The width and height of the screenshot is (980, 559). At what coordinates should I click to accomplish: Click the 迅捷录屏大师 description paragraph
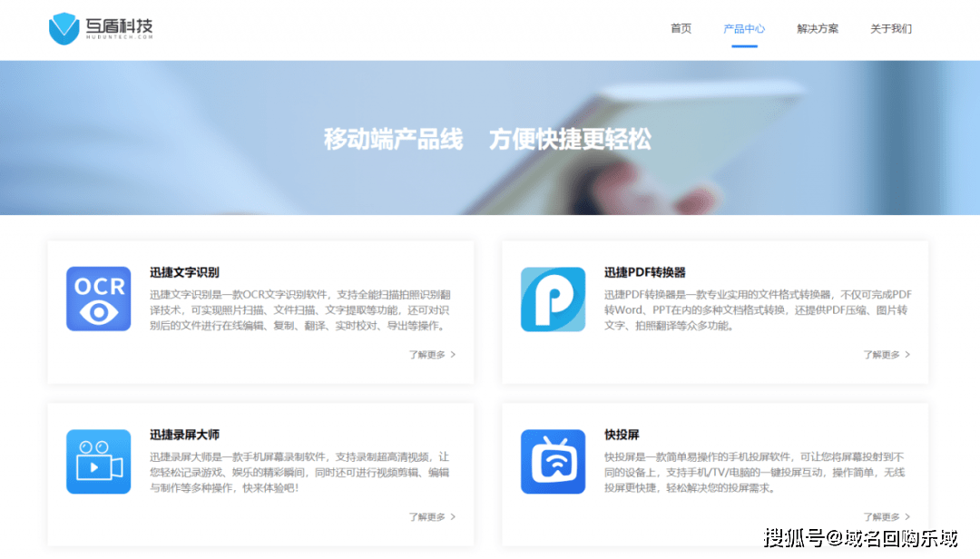(299, 472)
